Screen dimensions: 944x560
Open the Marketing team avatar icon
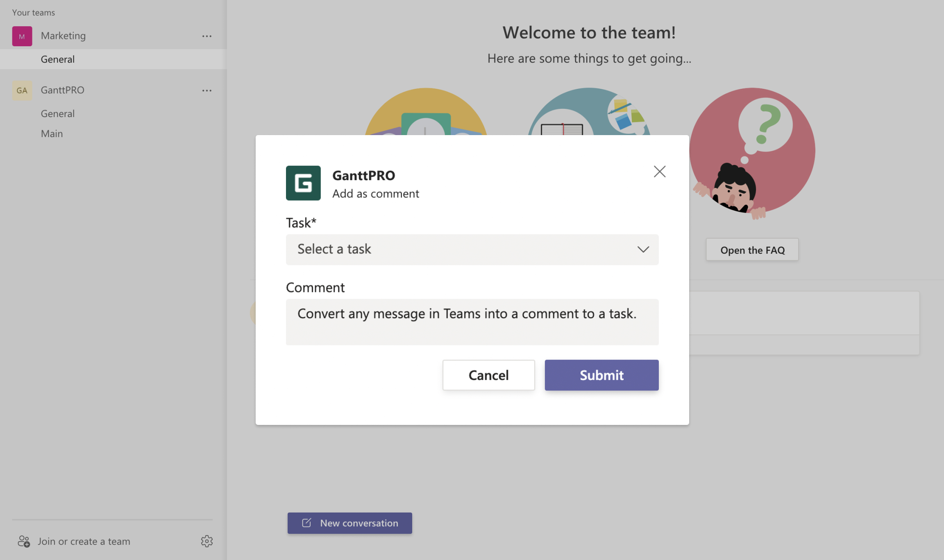coord(22,36)
